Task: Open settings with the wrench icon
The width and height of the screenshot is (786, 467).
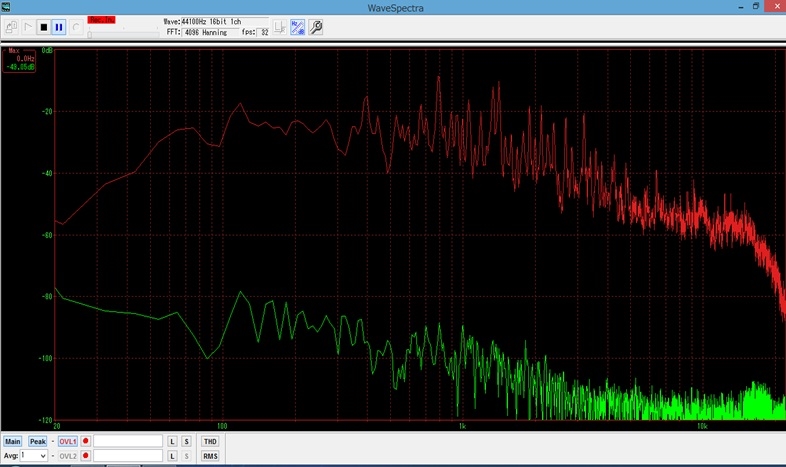Action: [316, 27]
